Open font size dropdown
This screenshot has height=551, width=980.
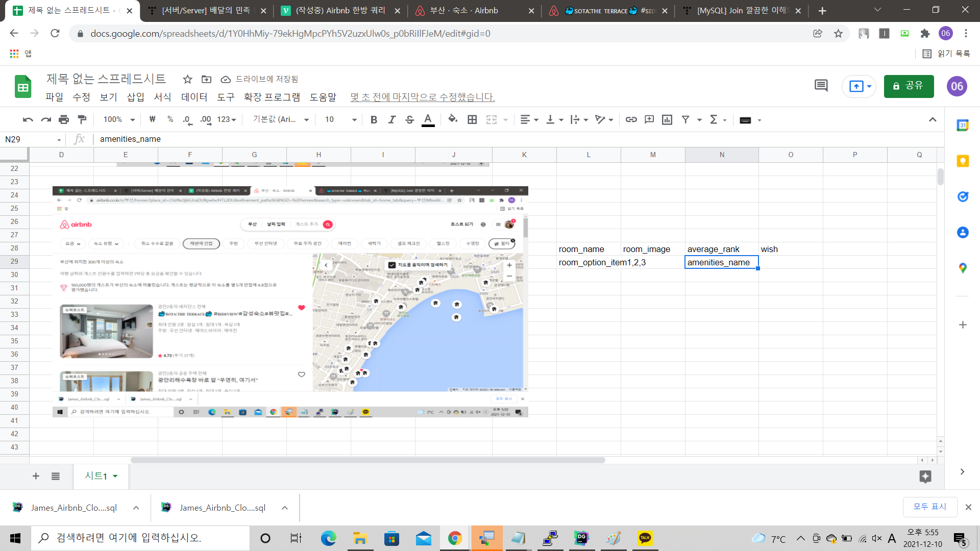(340, 119)
